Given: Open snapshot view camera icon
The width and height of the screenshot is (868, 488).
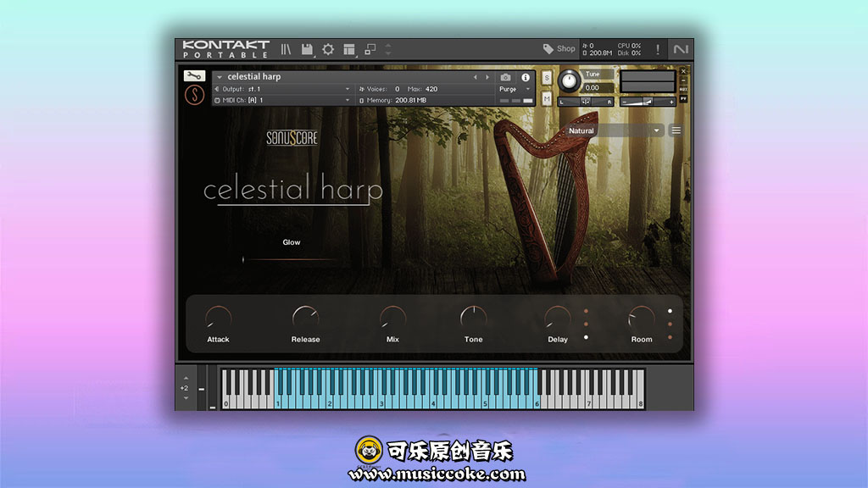Looking at the screenshot, I should [505, 77].
